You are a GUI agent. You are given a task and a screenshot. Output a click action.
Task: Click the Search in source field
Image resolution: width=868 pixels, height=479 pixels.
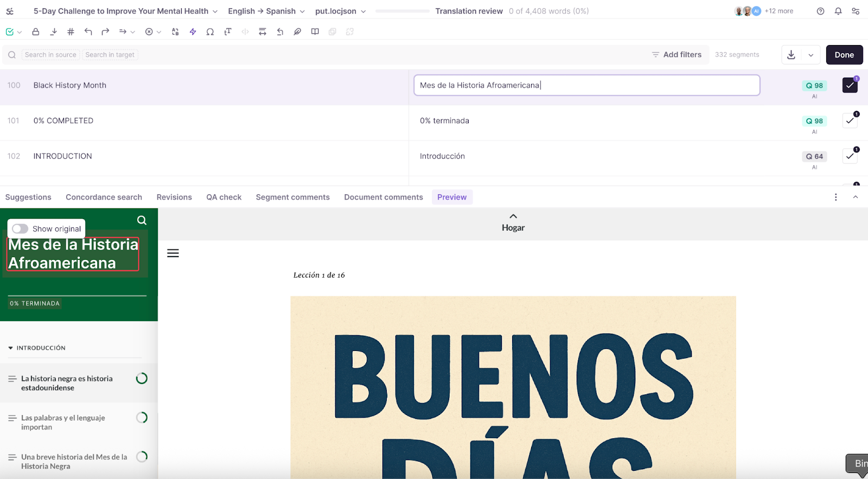[x=50, y=55]
